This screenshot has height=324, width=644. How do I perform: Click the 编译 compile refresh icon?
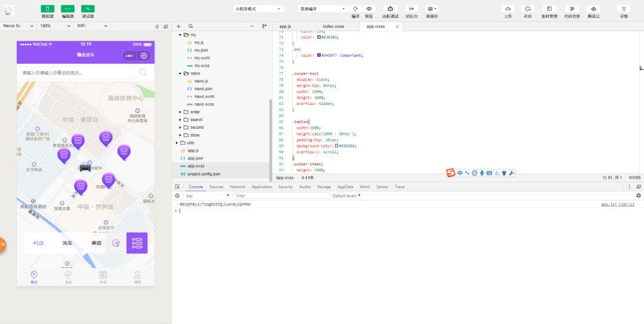click(x=355, y=8)
